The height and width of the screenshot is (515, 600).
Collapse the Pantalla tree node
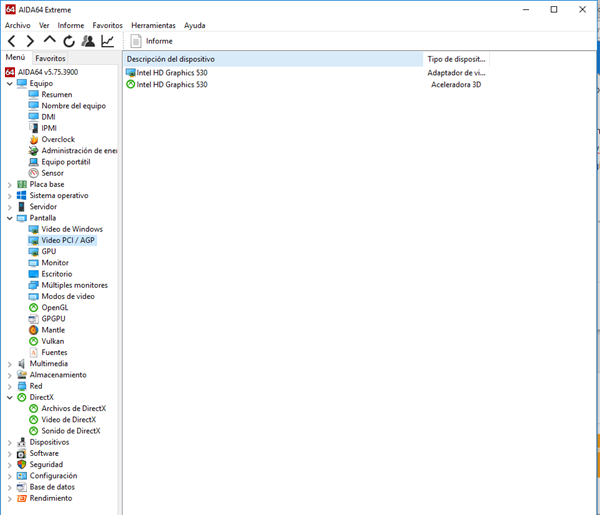[10, 218]
